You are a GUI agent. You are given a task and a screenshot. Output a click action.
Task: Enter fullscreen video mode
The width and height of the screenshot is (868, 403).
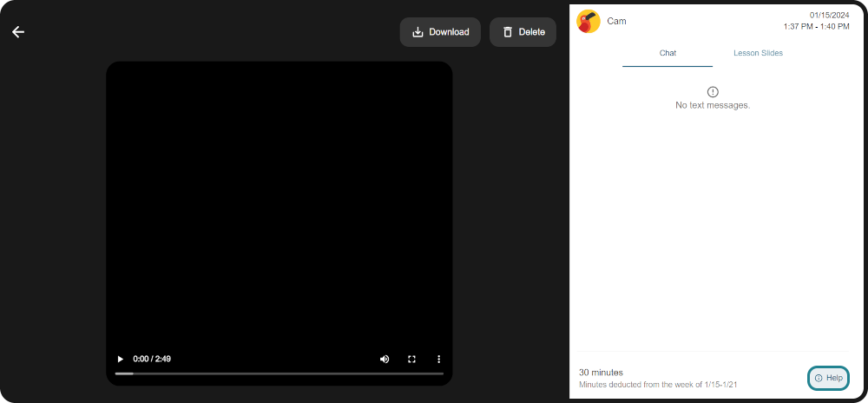point(412,359)
